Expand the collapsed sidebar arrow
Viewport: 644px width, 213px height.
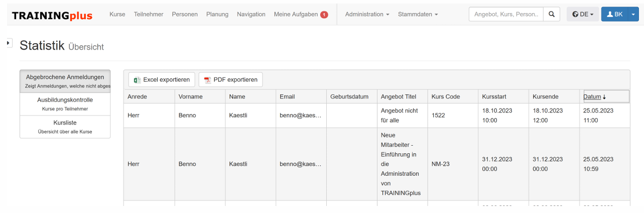(9, 43)
